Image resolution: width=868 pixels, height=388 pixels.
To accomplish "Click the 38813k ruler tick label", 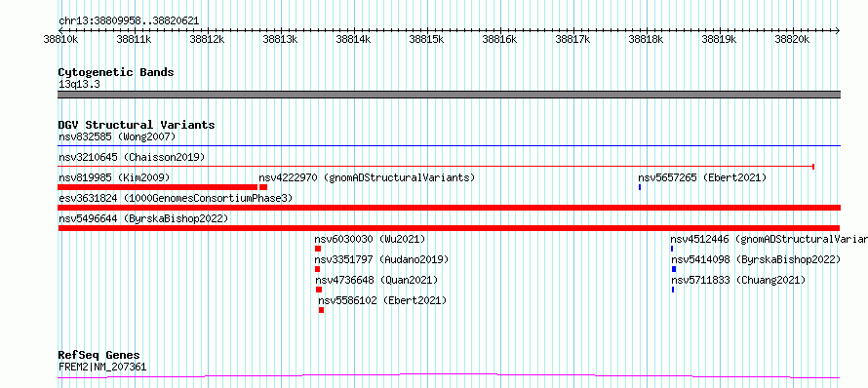I will click(280, 39).
